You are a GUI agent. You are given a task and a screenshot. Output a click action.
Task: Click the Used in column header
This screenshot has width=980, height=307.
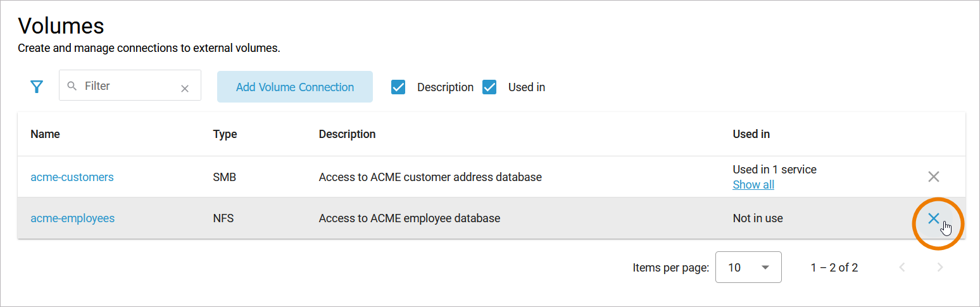[751, 134]
